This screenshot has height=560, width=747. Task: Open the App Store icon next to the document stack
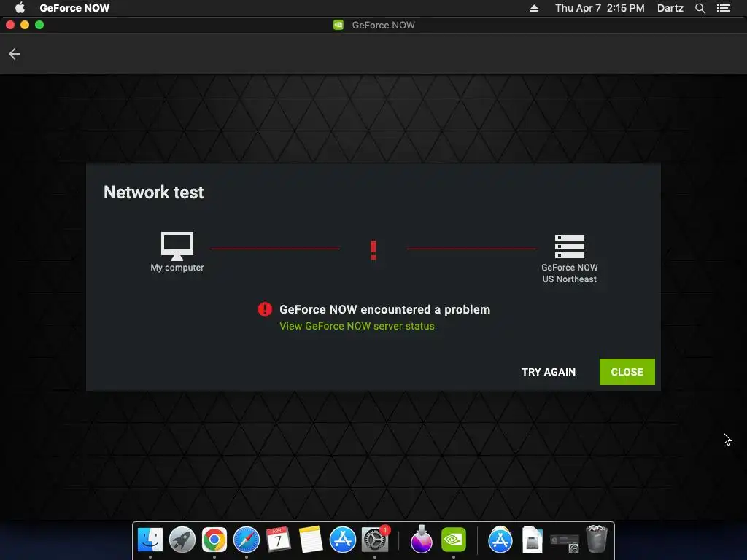500,540
